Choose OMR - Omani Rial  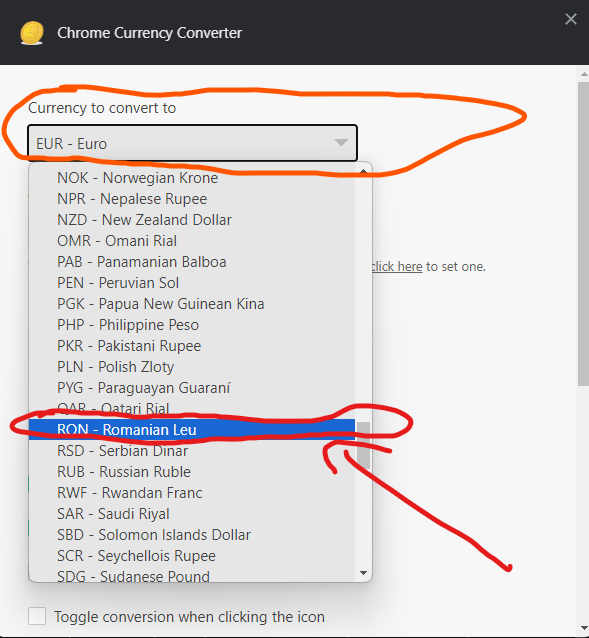[x=192, y=241]
